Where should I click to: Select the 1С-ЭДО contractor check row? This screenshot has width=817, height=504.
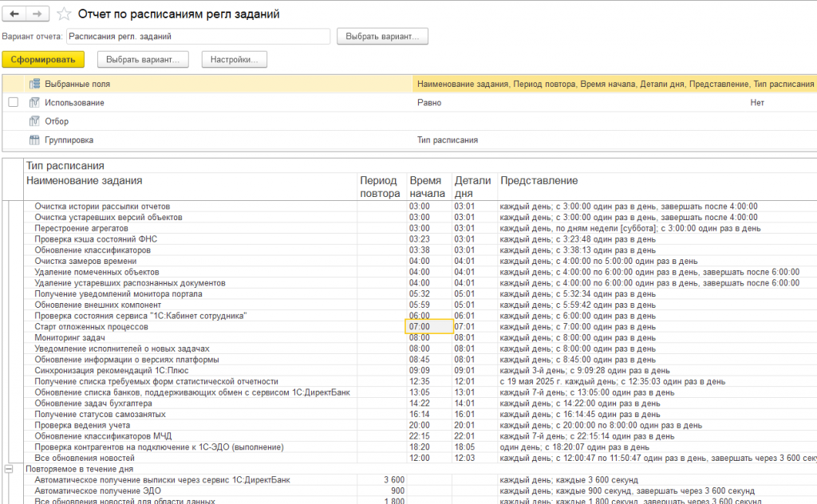[x=160, y=447]
